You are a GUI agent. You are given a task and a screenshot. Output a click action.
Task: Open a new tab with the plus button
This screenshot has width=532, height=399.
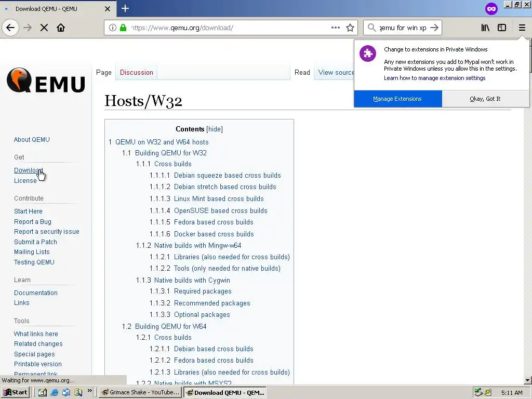point(125,8)
